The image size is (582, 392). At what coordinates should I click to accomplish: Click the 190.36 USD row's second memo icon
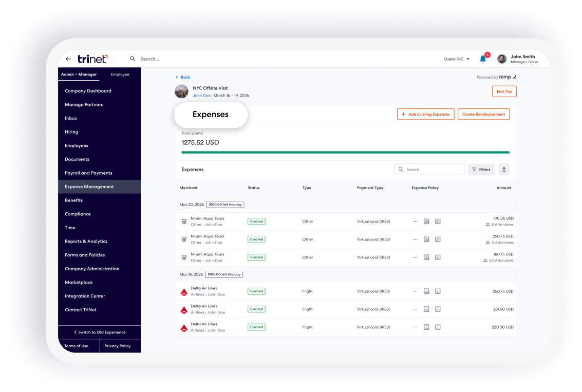438,221
